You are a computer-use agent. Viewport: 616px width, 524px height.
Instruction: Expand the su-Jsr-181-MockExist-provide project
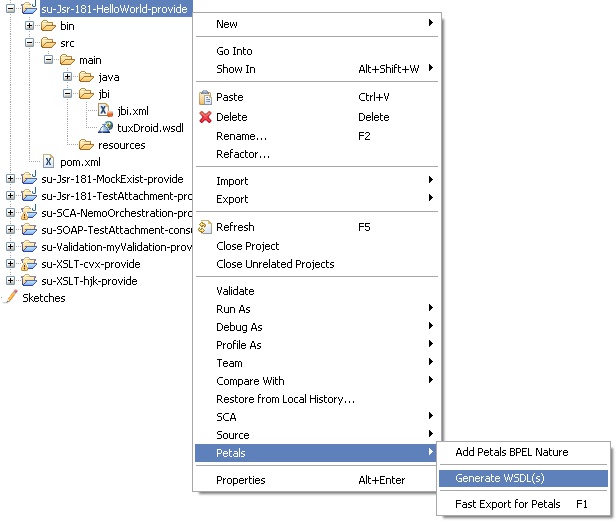pyautogui.click(x=10, y=179)
